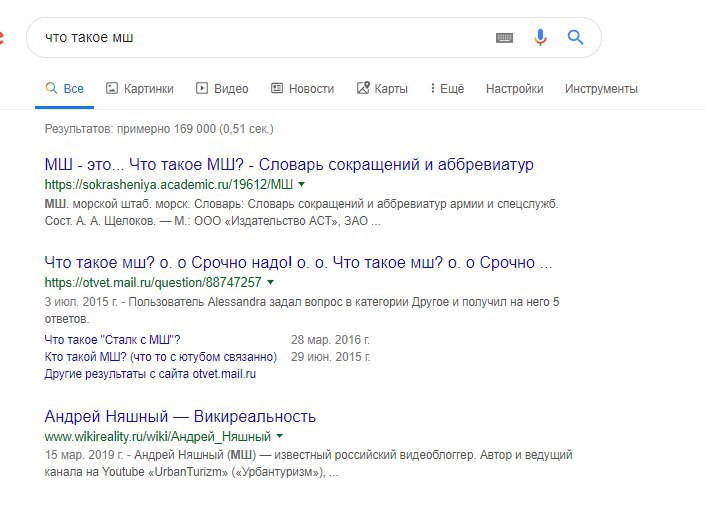
Task: Click the snippet mentioning 'Пользователь Alessandra'
Action: click(x=302, y=310)
